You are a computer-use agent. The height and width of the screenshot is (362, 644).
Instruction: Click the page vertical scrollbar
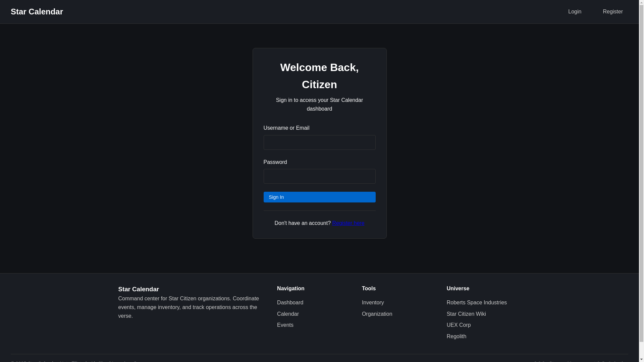pyautogui.click(x=641, y=181)
